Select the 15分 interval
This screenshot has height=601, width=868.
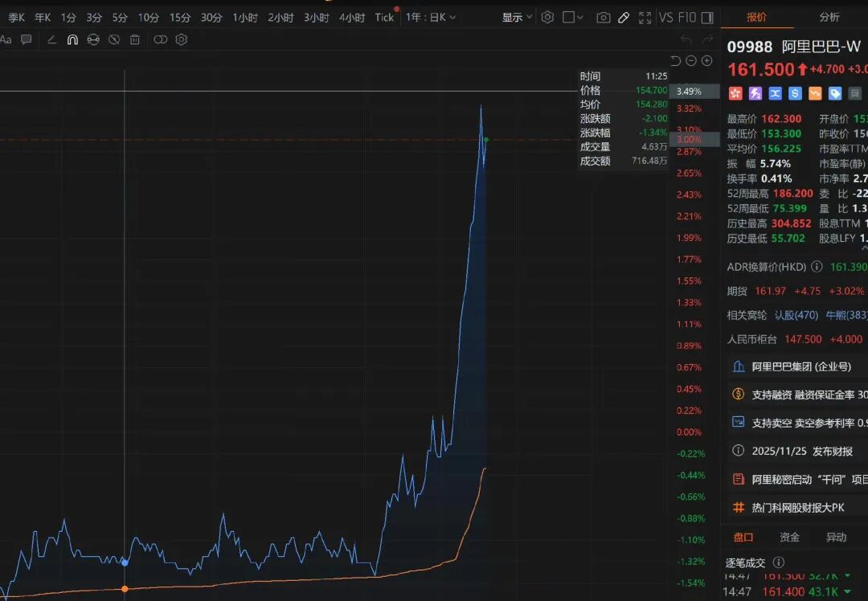180,18
